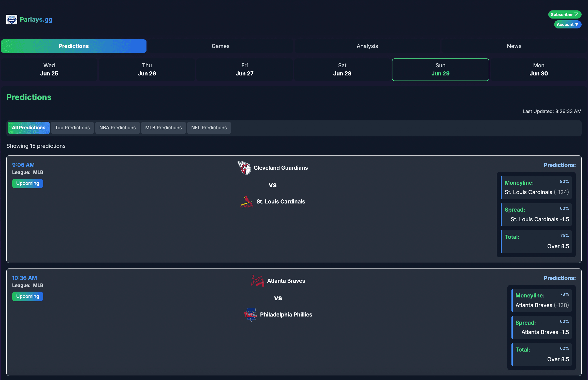The image size is (588, 380).
Task: Switch to the Predictions main tab
Action: [x=74, y=46]
